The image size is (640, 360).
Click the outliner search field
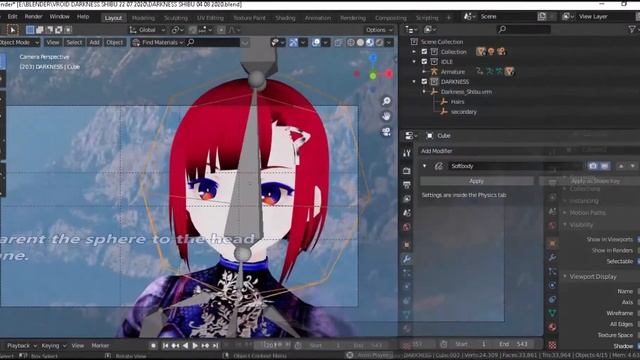(x=524, y=29)
